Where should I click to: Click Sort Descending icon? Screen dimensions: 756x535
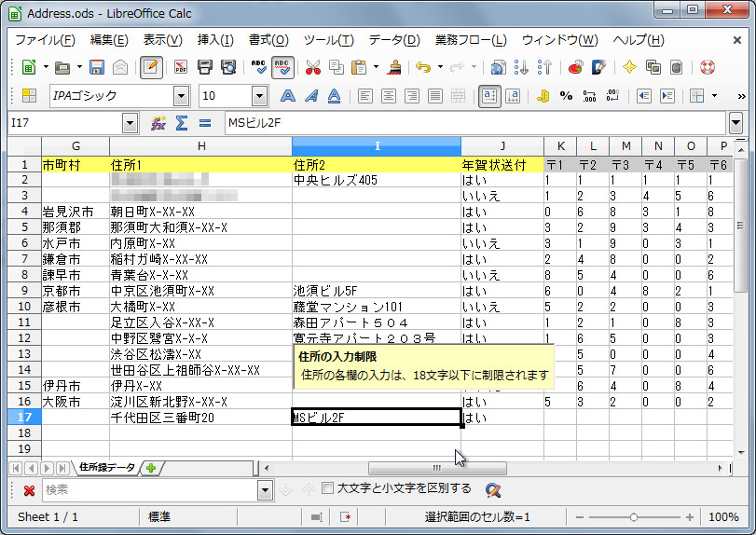tap(544, 67)
